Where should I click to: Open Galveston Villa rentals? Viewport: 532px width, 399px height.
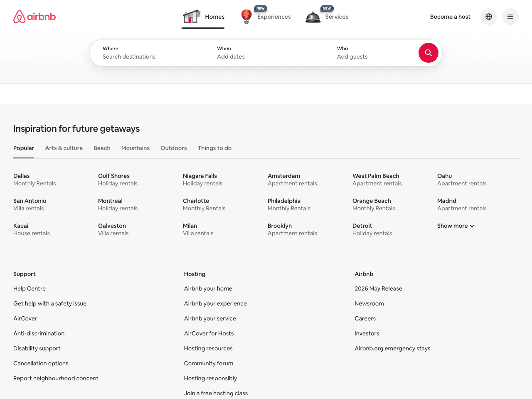113,229
